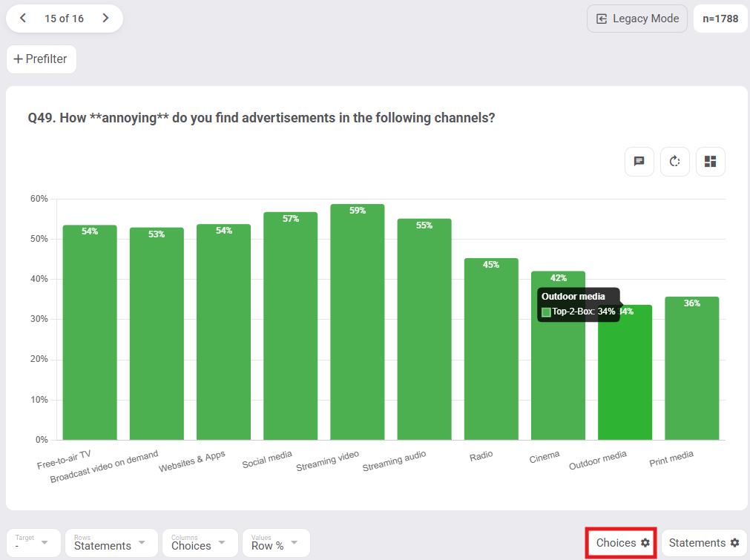Click the rotate chart icon
This screenshot has height=560, width=750.
(x=674, y=162)
